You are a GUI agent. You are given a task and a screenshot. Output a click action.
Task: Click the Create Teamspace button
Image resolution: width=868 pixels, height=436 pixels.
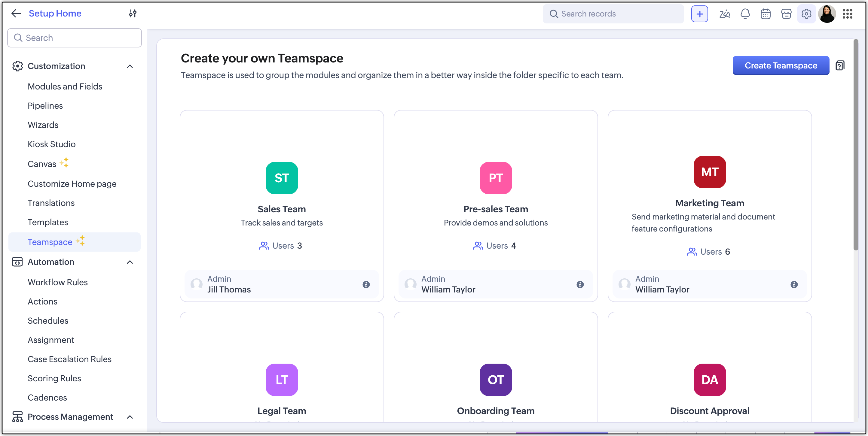point(781,65)
